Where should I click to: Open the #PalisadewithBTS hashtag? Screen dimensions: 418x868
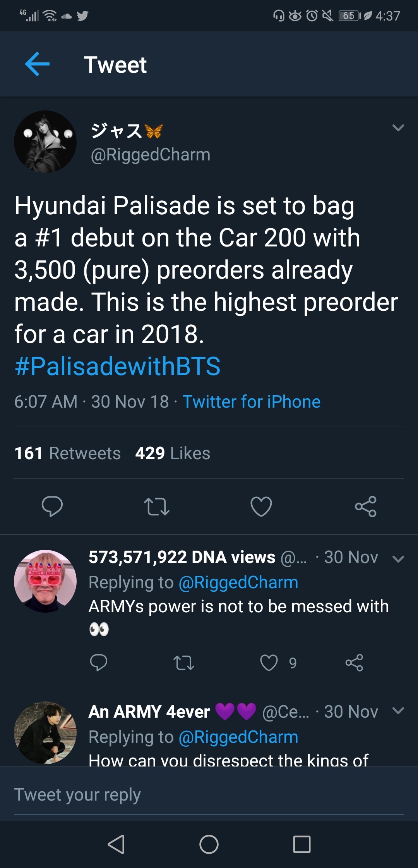pos(117,366)
